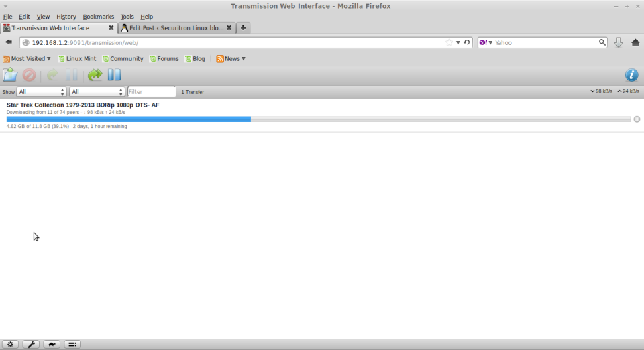Click the search magnifier icon
The width and height of the screenshot is (644, 350).
click(x=602, y=42)
